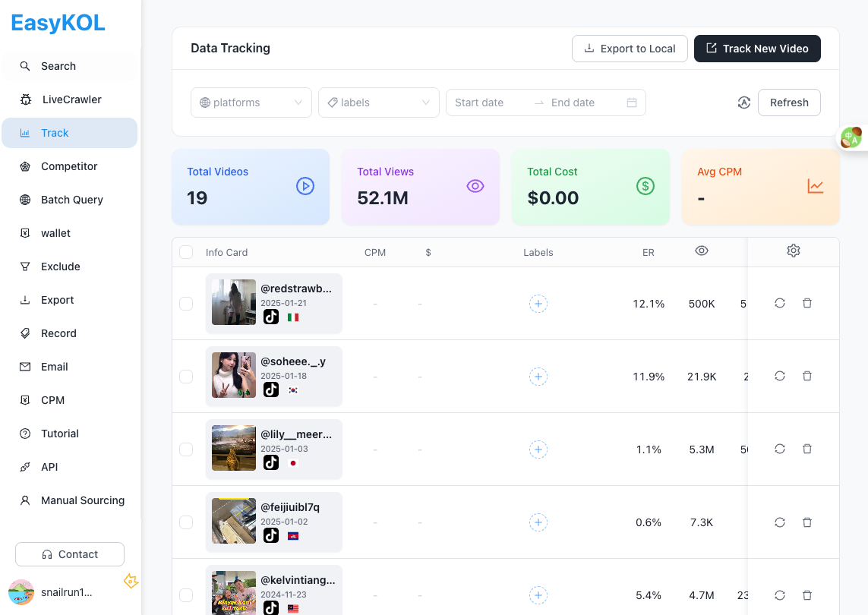The image size is (868, 615).
Task: Check the select-all checkbox in table header
Action: tap(186, 251)
